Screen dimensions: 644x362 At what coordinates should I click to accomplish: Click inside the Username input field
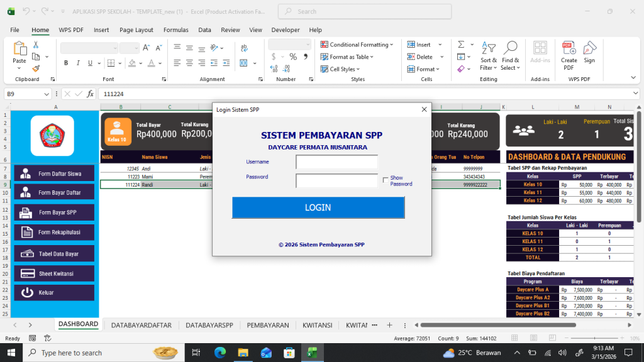pyautogui.click(x=336, y=162)
